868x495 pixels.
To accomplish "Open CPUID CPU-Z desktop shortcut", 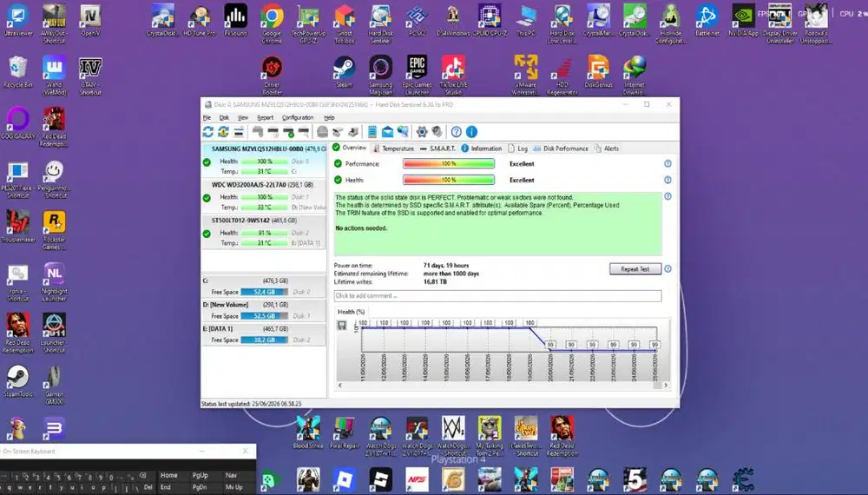I will point(490,21).
